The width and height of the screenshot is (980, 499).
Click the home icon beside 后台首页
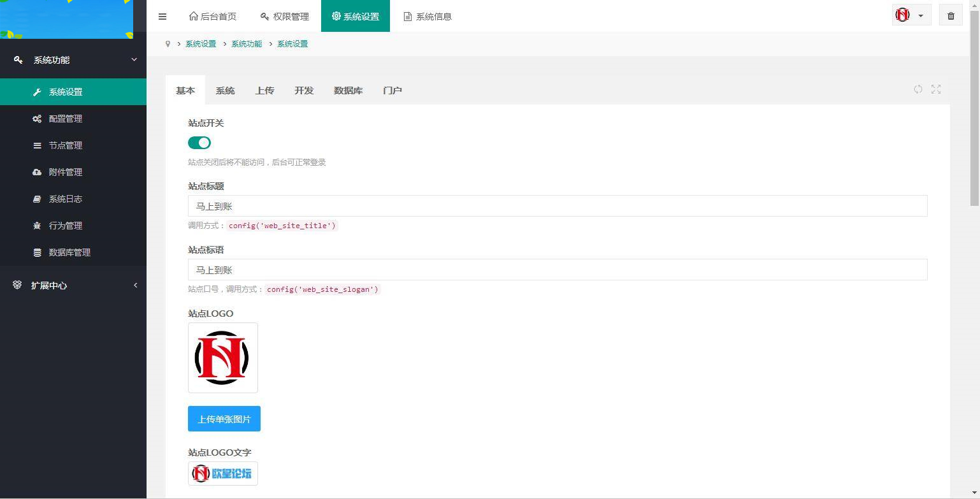194,16
